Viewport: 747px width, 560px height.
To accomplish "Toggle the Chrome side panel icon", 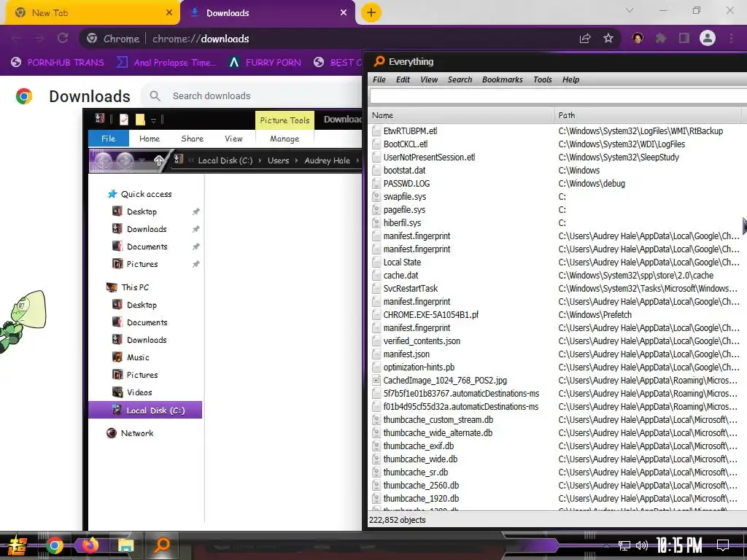I will click(684, 38).
